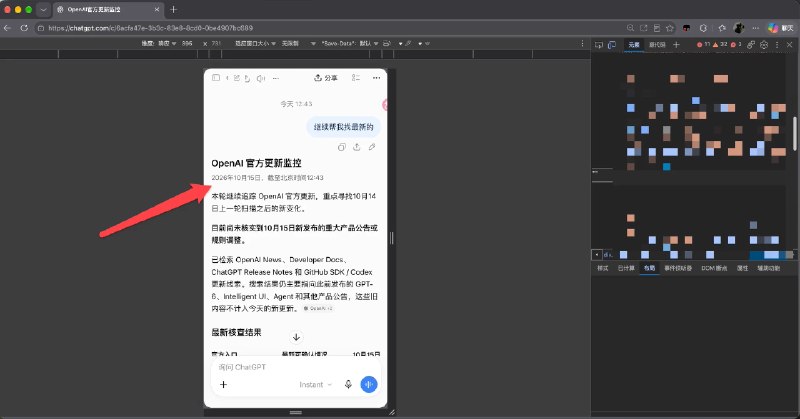Open the 适应窗口大小 zoom dropdown

pyautogui.click(x=255, y=43)
